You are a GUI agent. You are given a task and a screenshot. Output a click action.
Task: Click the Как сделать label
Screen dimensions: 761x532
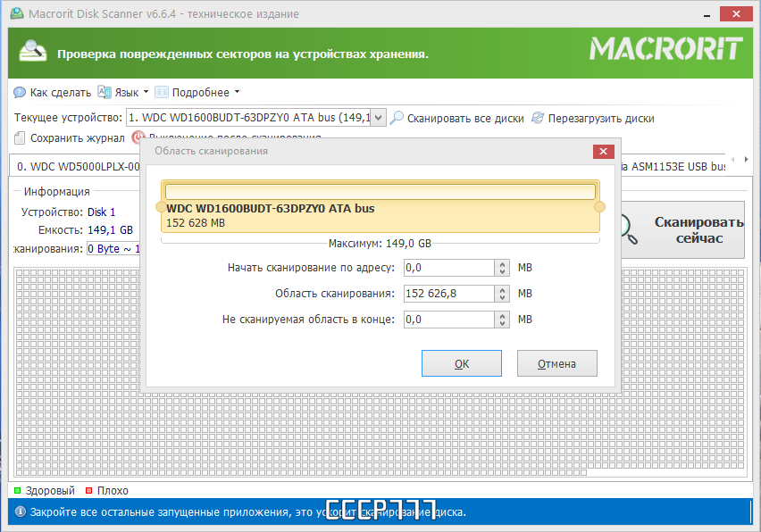pos(61,92)
